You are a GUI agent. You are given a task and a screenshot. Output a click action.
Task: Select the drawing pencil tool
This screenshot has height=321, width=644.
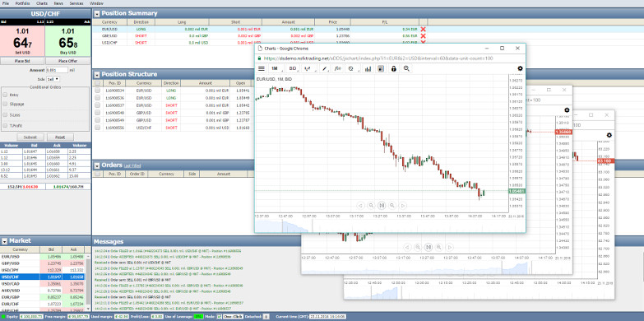tap(324, 68)
